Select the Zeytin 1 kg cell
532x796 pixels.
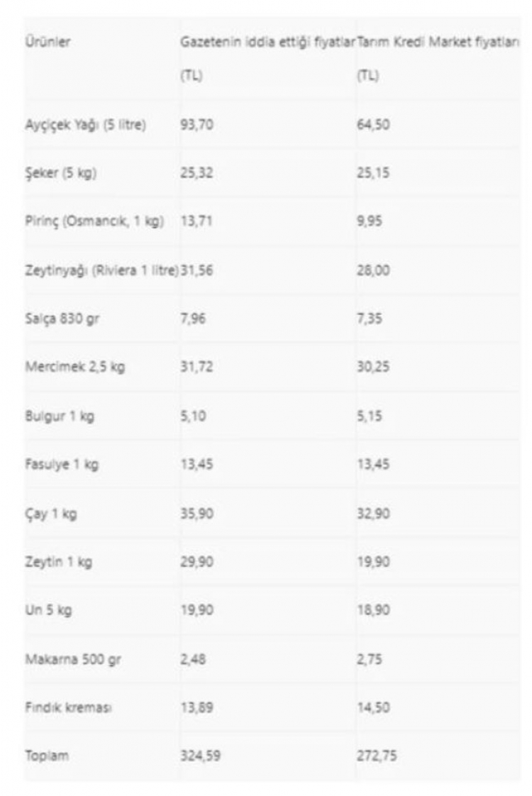coord(58,562)
